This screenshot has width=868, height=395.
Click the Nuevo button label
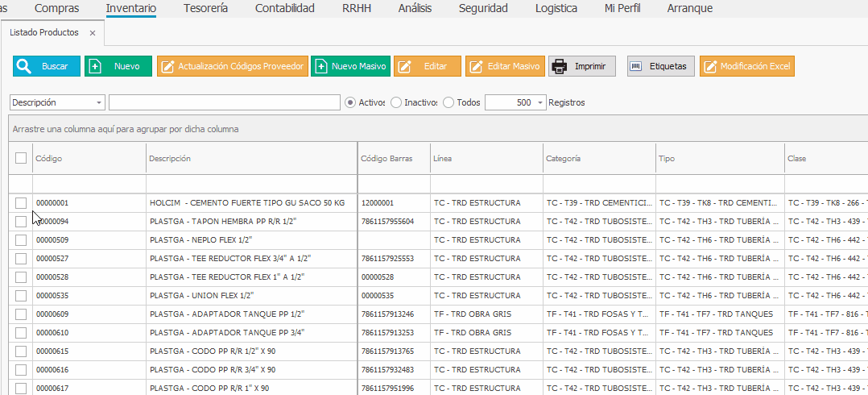coord(126,66)
